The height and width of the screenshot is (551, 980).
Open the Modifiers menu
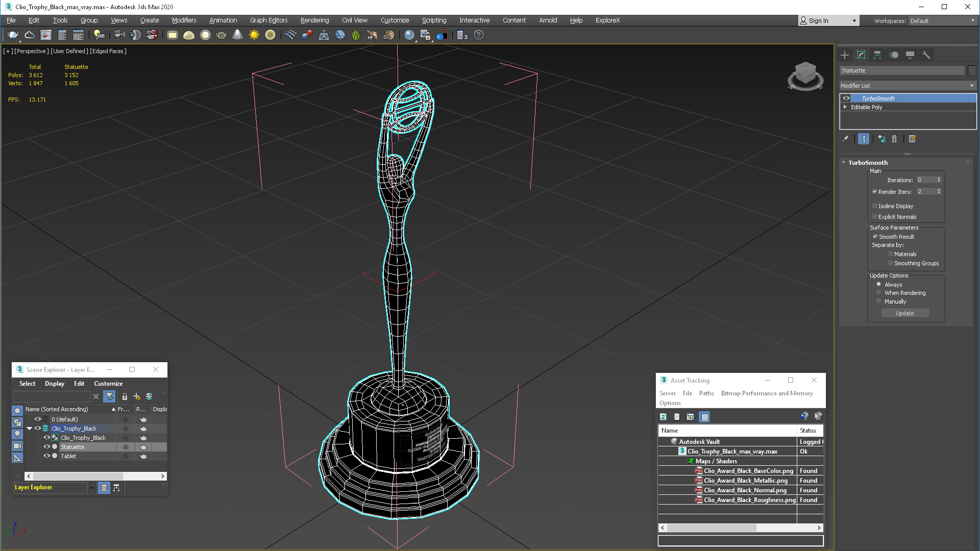pyautogui.click(x=183, y=19)
